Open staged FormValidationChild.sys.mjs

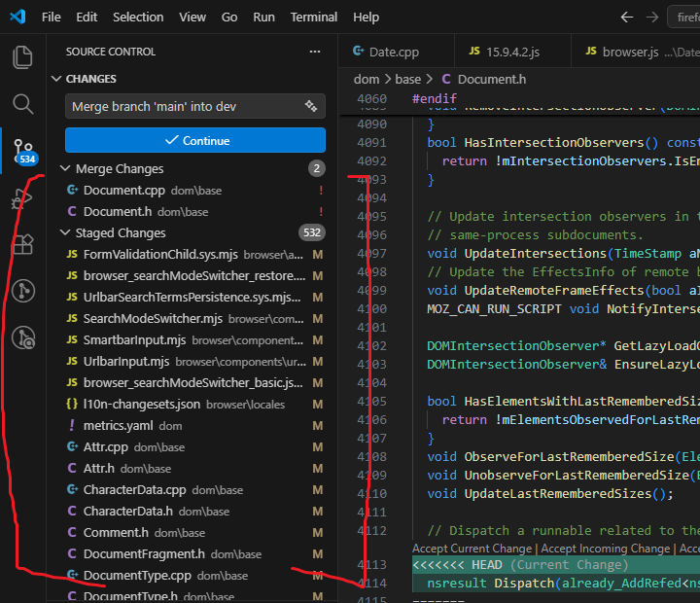[x=194, y=255]
